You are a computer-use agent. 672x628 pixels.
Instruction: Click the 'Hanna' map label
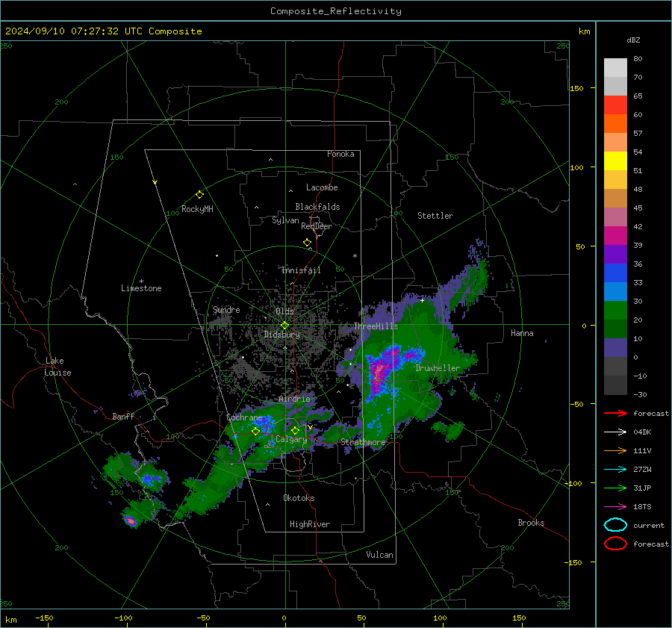pos(522,333)
